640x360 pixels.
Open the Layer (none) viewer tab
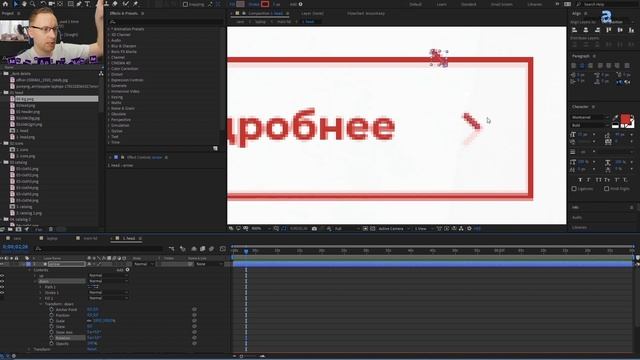coord(312,13)
